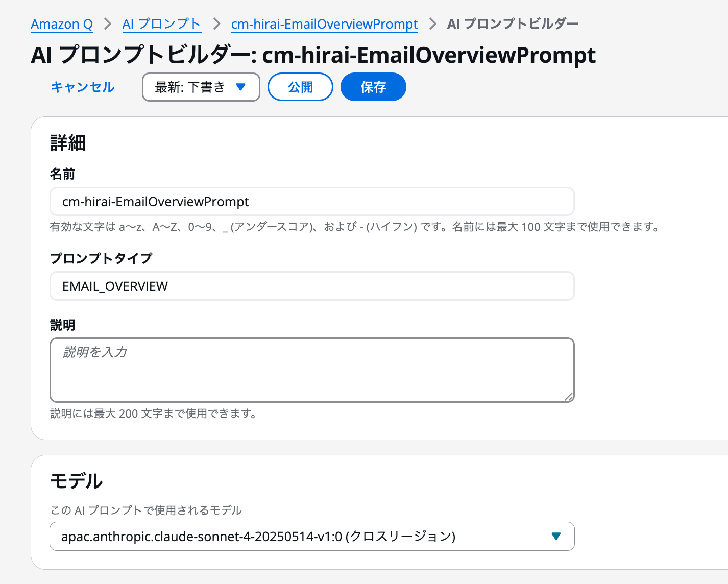The height and width of the screenshot is (584, 728).
Task: Open the Amazon Q breadcrumb link
Action: point(62,24)
